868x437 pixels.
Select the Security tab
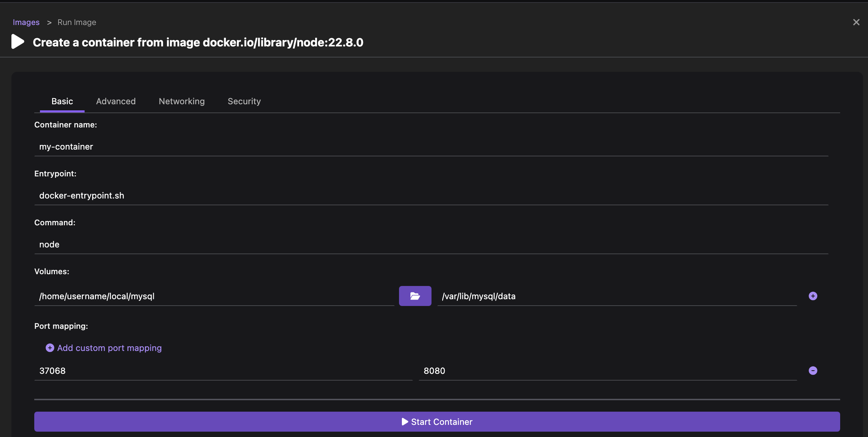244,101
